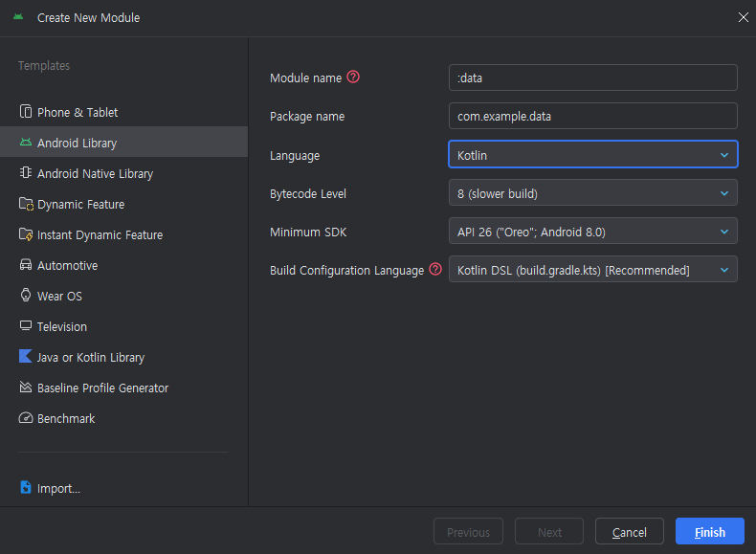Click the Cancel button
756x554 pixels.
tap(629, 531)
